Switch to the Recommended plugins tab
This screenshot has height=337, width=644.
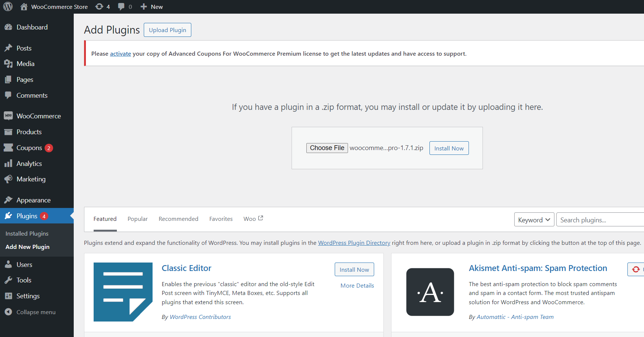(x=178, y=219)
